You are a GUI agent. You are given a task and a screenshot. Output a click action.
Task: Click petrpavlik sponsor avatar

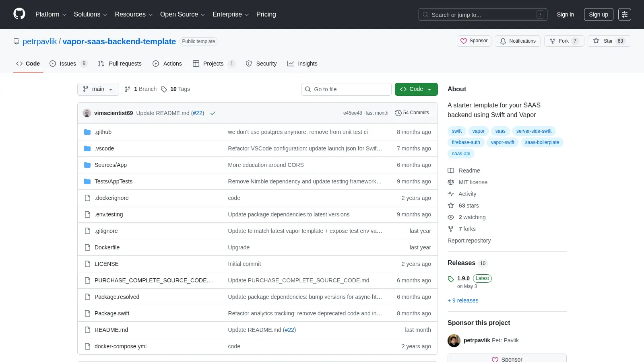click(454, 340)
